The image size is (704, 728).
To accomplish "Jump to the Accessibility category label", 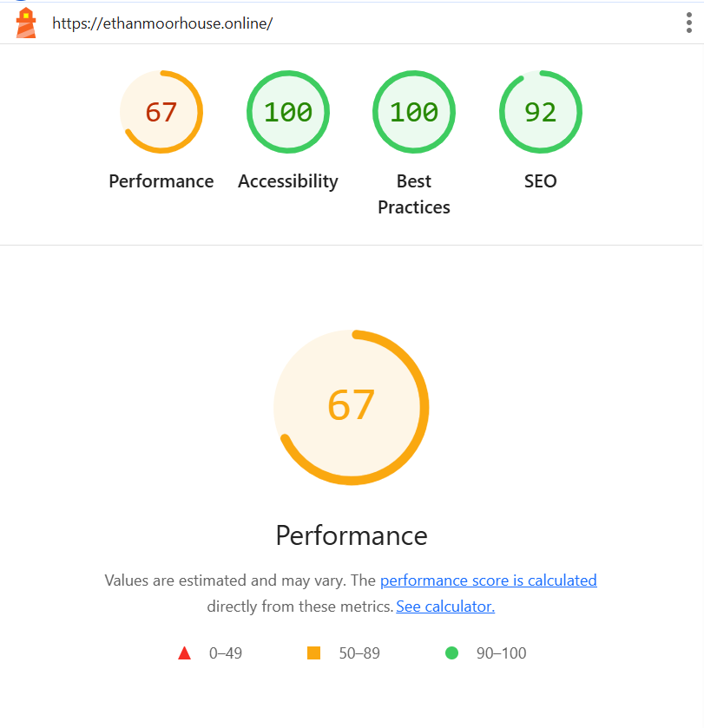I will [x=288, y=181].
